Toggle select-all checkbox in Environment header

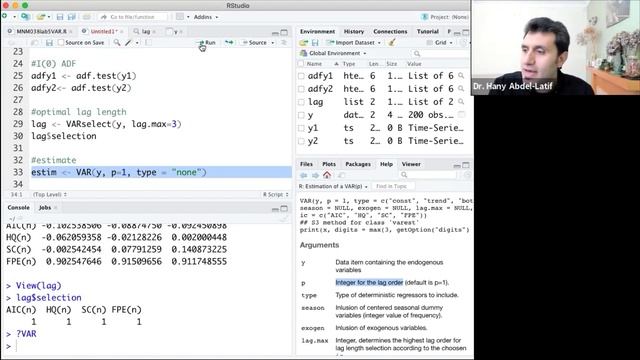(x=301, y=64)
